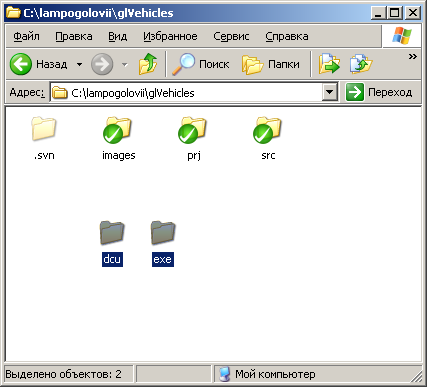This screenshot has width=427, height=387.
Task: Click the exe folder name label
Action: 163,259
